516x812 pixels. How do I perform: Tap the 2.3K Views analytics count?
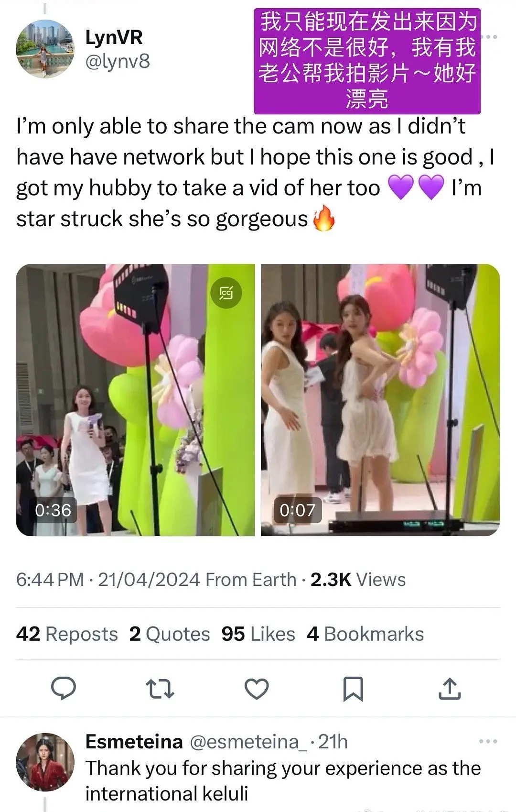pyautogui.click(x=358, y=580)
